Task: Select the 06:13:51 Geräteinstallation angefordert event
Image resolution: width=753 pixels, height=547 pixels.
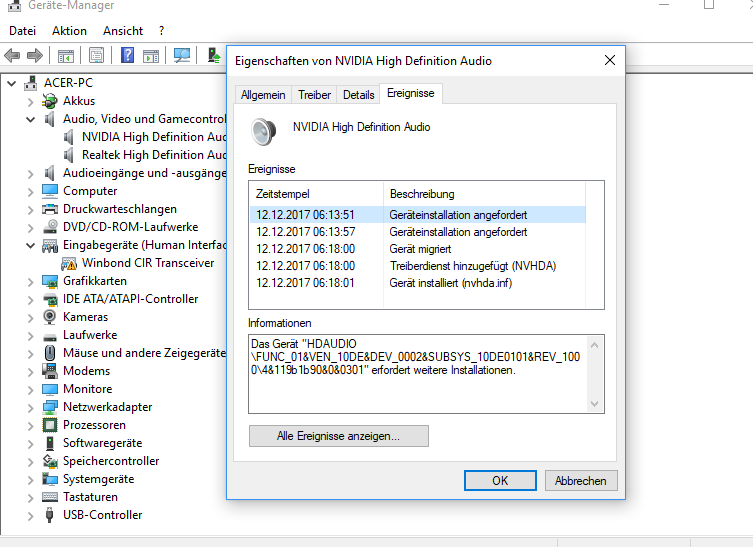Action: coord(418,215)
